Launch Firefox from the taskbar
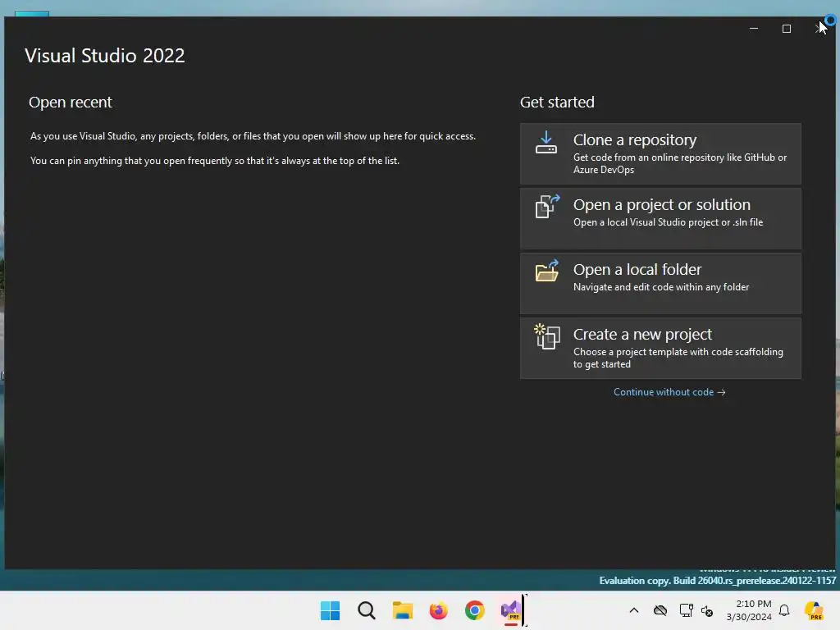The height and width of the screenshot is (630, 840). (x=438, y=610)
